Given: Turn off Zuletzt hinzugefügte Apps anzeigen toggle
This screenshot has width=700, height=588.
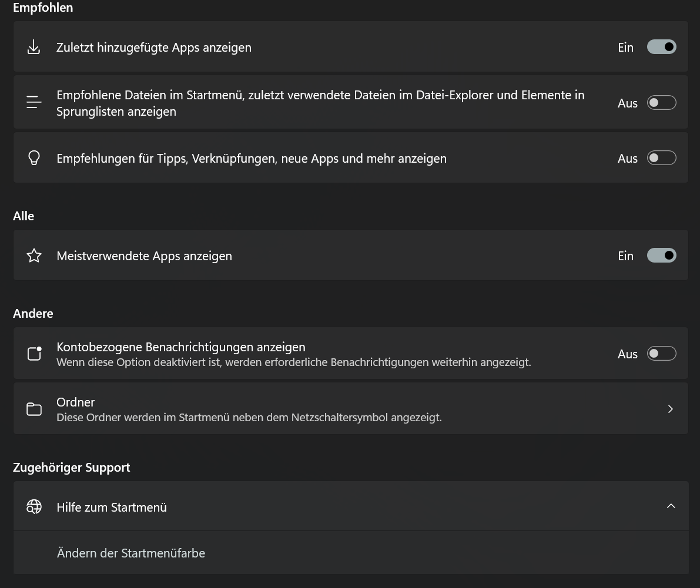Looking at the screenshot, I should 661,47.
